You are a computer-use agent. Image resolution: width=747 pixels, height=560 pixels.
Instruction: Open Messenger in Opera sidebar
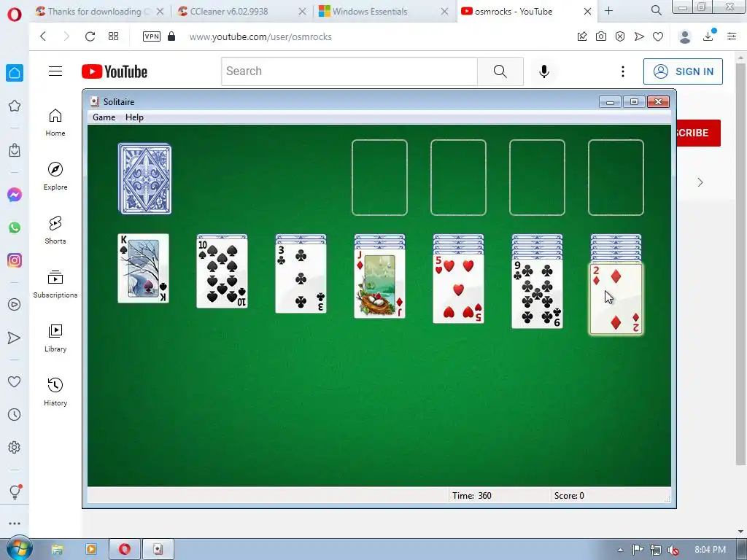(15, 195)
